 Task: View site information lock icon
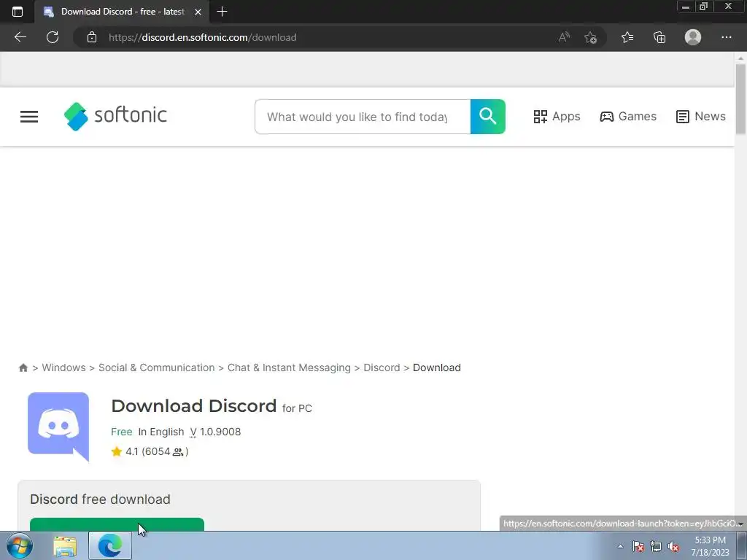[x=92, y=37]
